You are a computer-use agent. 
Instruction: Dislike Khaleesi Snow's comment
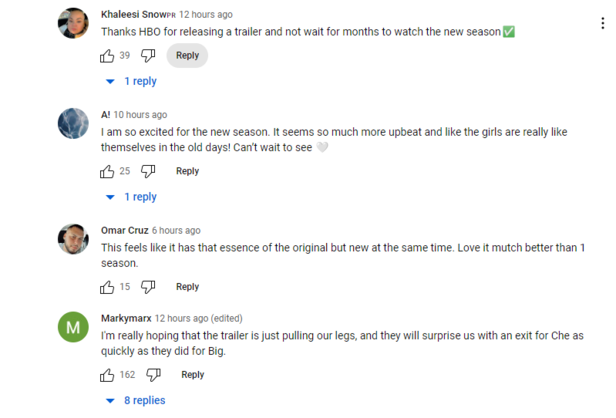pos(148,56)
